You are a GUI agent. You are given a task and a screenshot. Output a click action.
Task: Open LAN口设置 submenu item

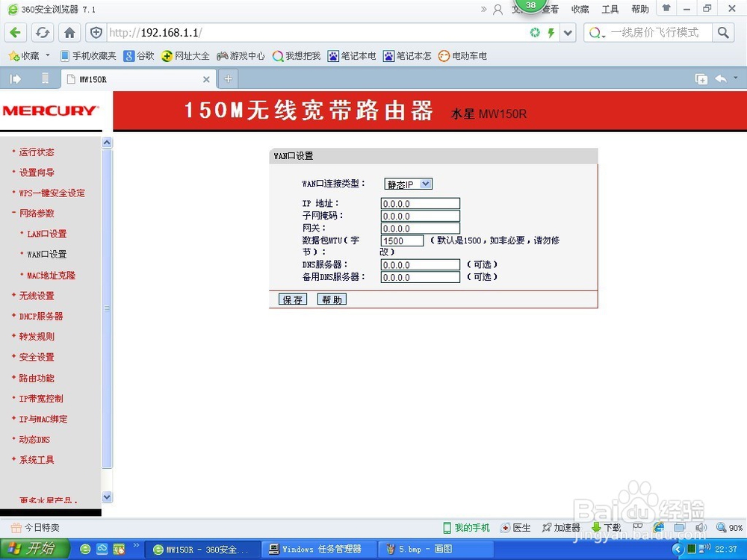[46, 234]
